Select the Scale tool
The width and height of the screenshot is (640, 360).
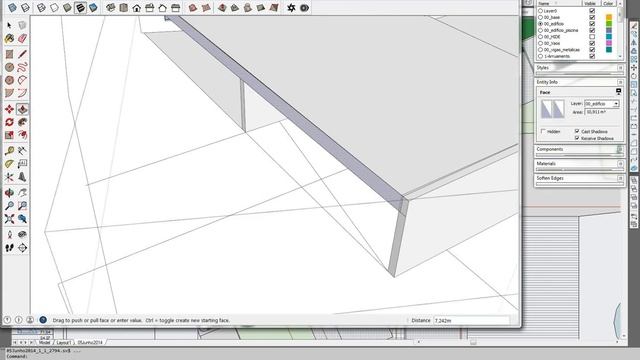tap(9, 135)
